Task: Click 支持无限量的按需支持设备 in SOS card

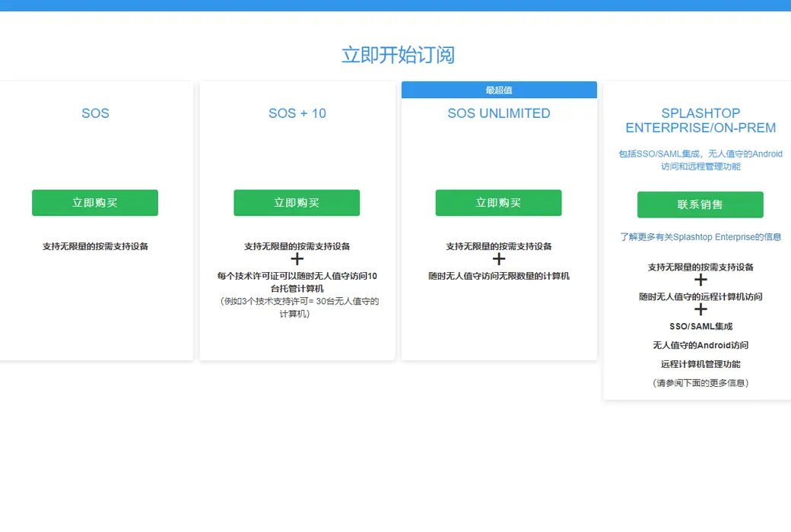Action: coord(95,246)
